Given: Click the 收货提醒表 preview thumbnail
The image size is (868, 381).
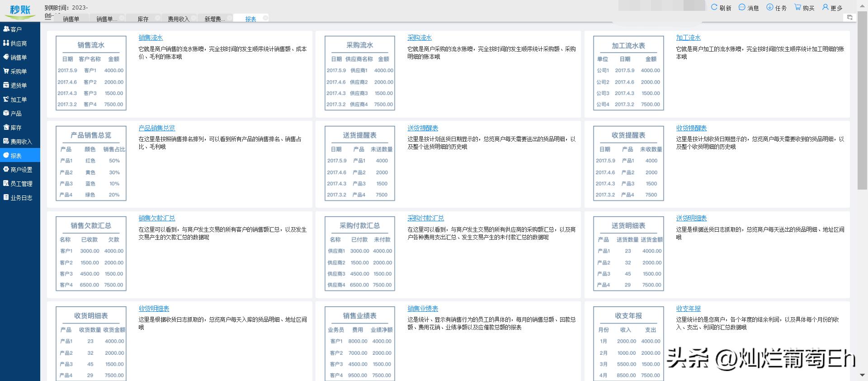Looking at the screenshot, I should click(x=628, y=163).
